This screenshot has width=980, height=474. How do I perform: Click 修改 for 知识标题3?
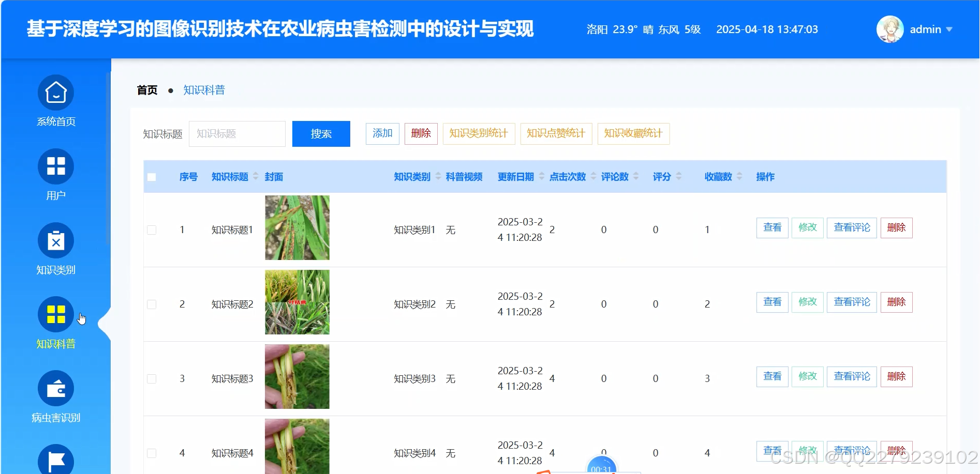pyautogui.click(x=808, y=376)
